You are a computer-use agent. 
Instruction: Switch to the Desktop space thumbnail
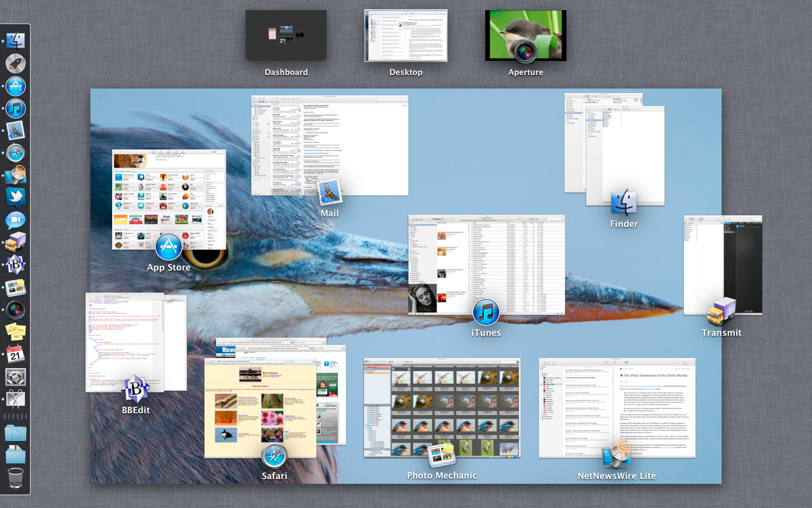tap(406, 36)
